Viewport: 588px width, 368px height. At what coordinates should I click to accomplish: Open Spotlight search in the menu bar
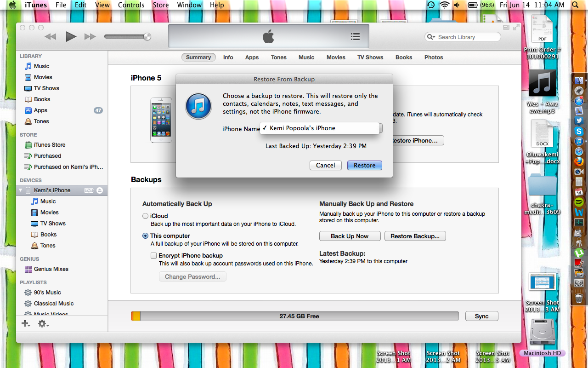[x=576, y=5]
